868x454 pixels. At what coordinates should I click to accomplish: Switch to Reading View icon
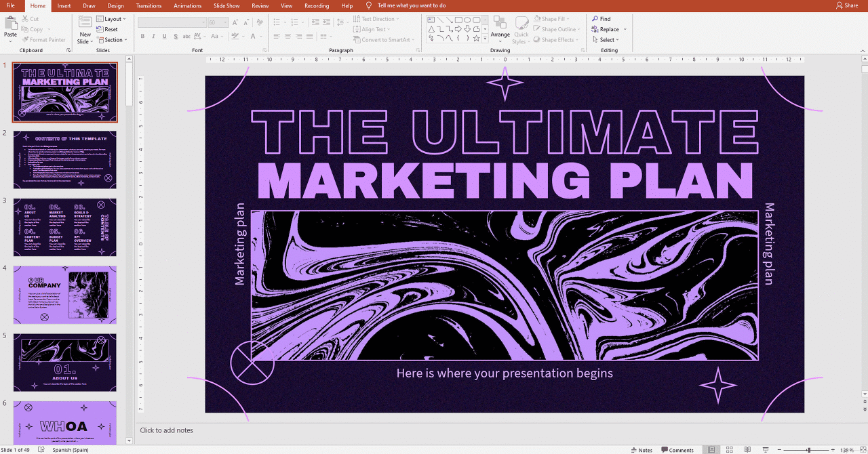747,450
